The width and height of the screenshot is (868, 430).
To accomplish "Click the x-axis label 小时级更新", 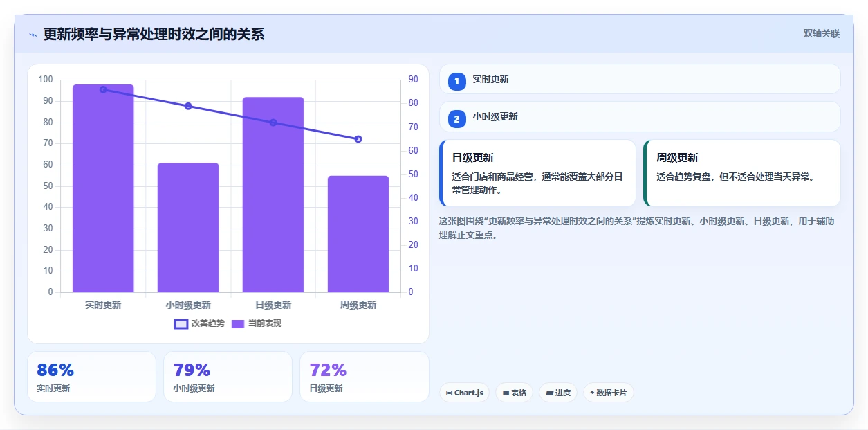I will [x=188, y=305].
